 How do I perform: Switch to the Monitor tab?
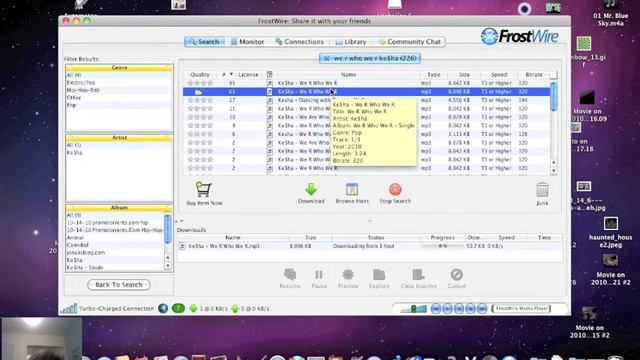coord(247,42)
